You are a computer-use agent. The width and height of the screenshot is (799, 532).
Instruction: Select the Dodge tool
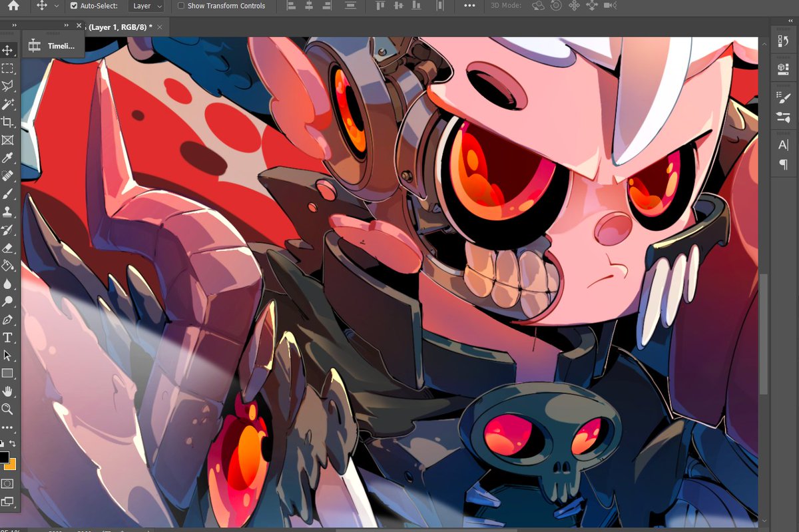pos(7,302)
